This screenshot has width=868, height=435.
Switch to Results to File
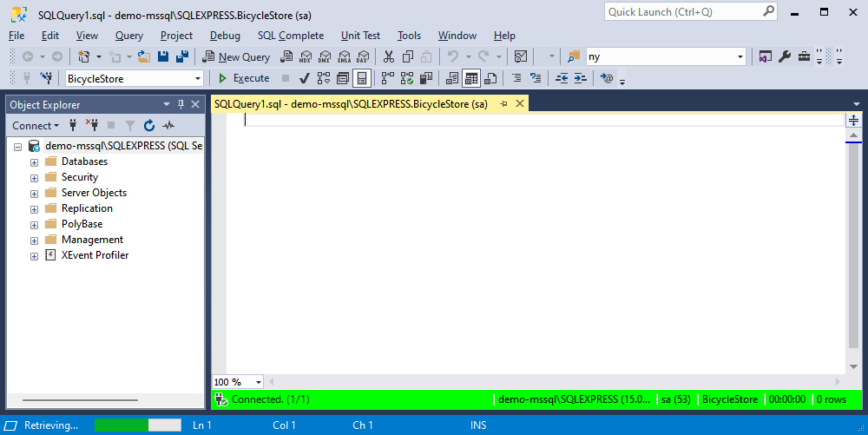tap(490, 78)
